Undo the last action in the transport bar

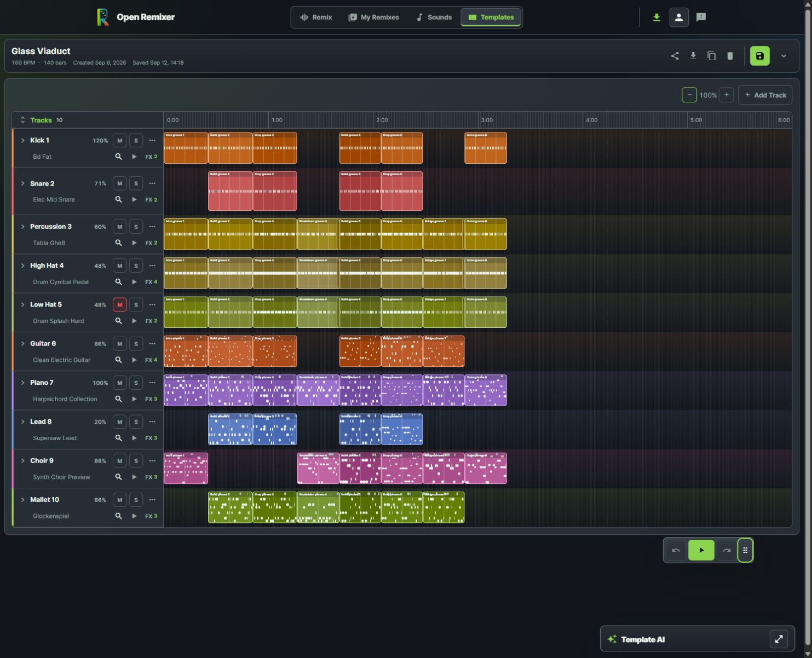tap(676, 550)
